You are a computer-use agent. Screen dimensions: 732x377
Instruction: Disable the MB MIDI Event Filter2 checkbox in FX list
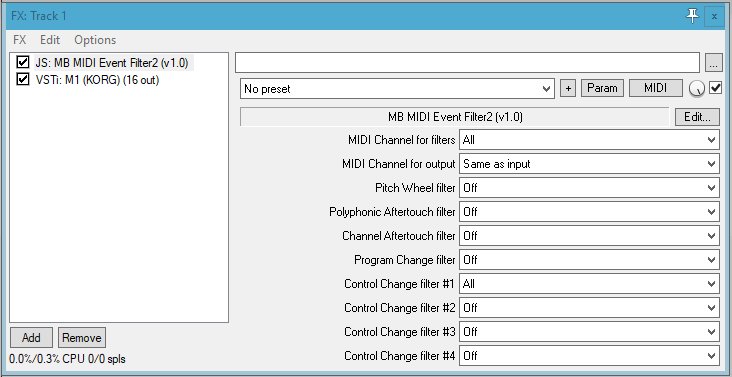[x=22, y=62]
